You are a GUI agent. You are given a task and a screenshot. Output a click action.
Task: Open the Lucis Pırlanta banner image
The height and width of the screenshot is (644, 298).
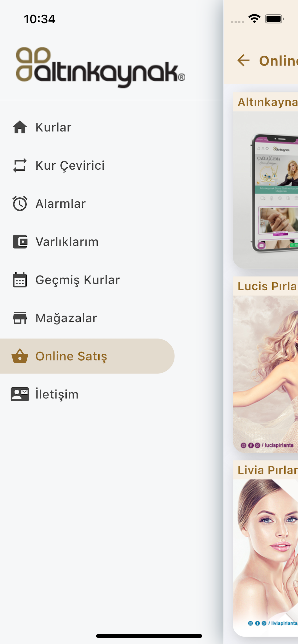pos(265,374)
